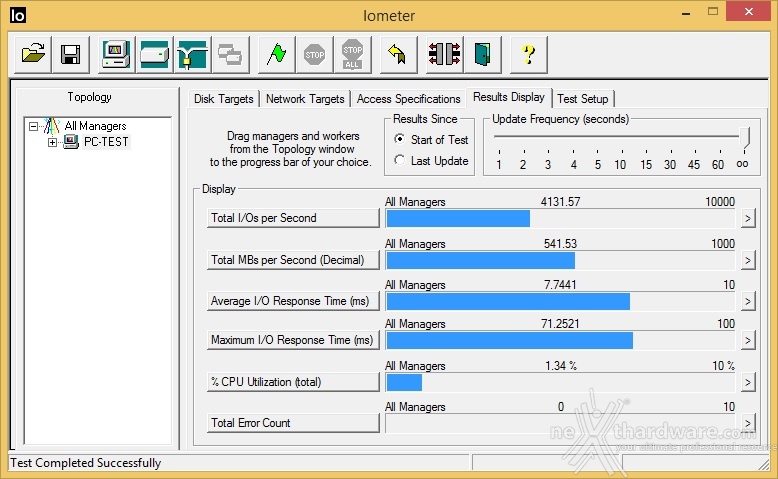Click the 71.2521 maximum response value
The width and height of the screenshot is (778, 479).
[x=560, y=324]
